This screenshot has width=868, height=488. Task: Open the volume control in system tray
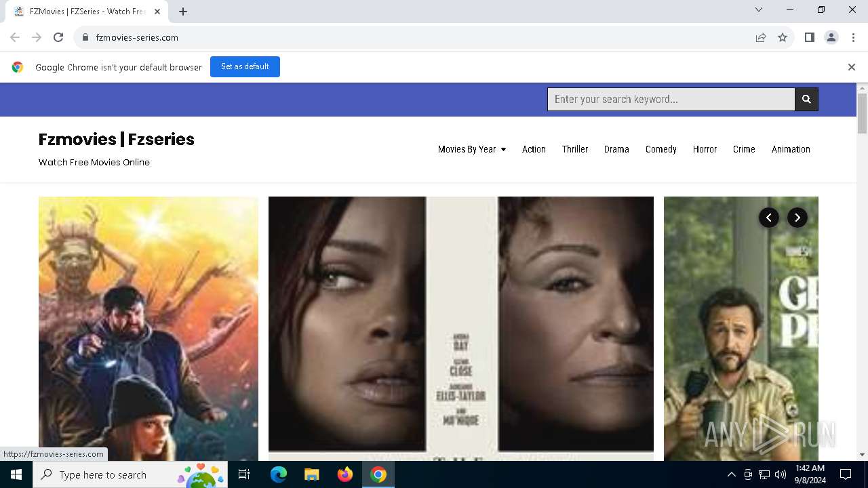(x=781, y=474)
